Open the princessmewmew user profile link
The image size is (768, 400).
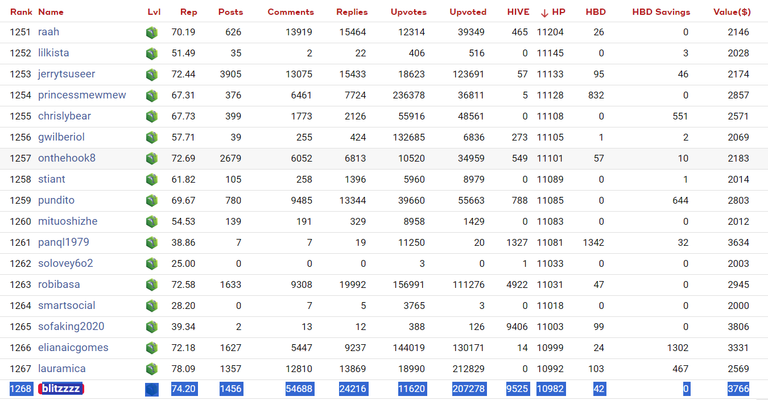(82, 95)
